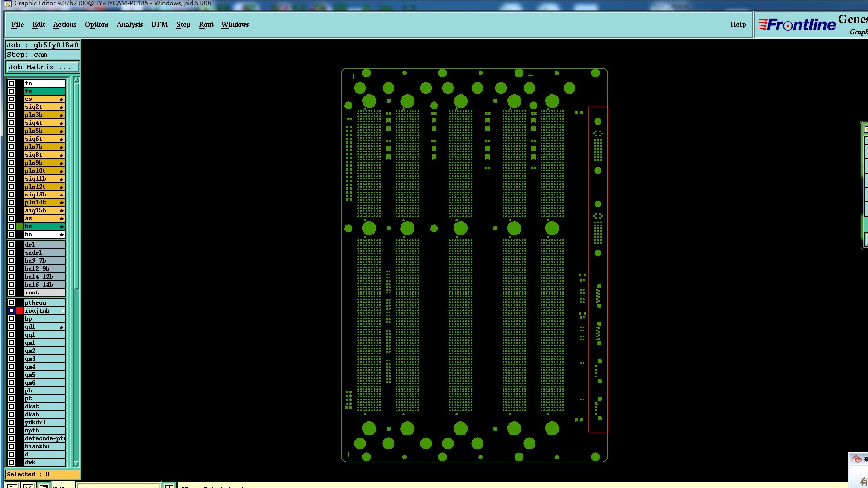The height and width of the screenshot is (488, 868).
Task: Click the red color swatch of roujtnb layer
Action: (20, 311)
